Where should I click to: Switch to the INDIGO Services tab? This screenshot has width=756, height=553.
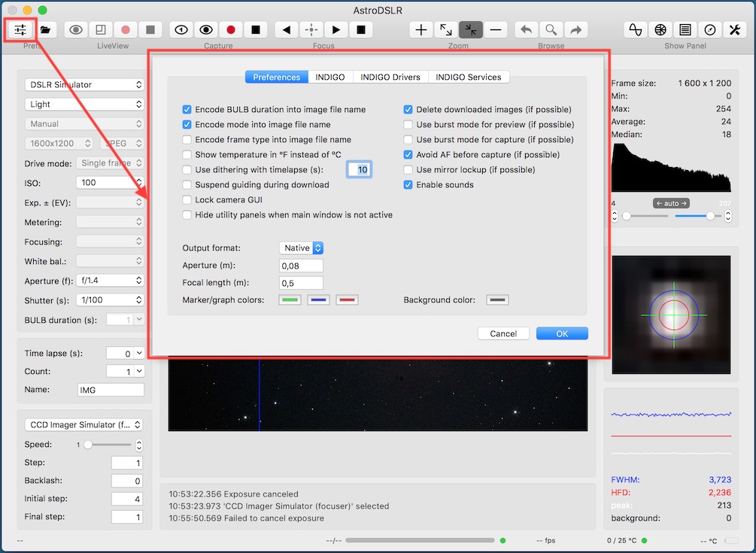point(469,77)
